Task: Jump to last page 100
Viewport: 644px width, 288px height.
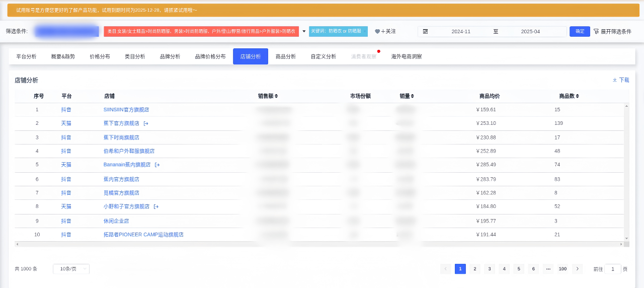Action: (562, 269)
